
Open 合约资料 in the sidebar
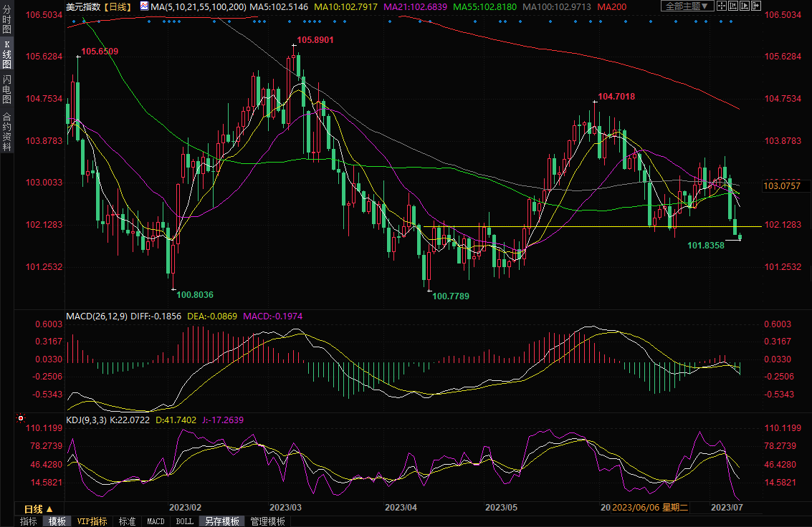click(6, 131)
